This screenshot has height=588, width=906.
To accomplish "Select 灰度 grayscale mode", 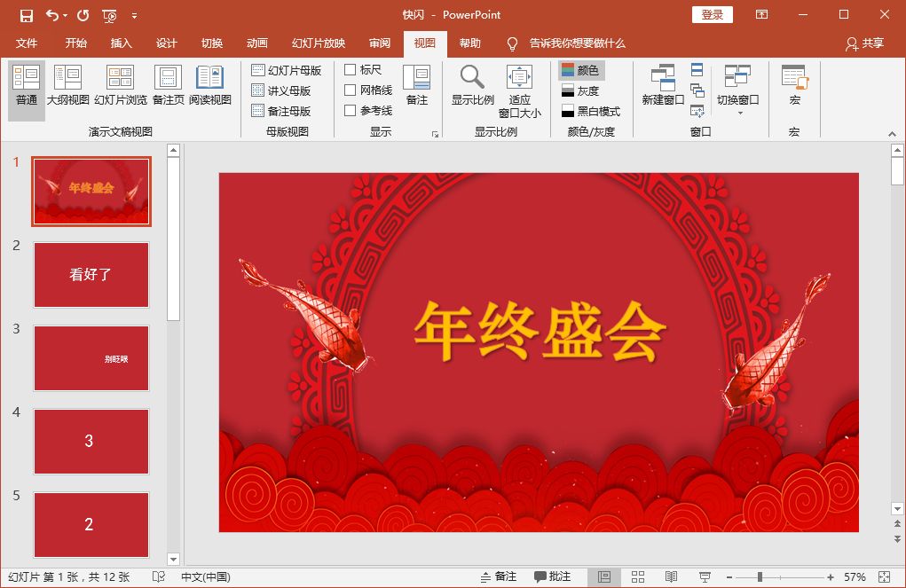I will pyautogui.click(x=580, y=90).
